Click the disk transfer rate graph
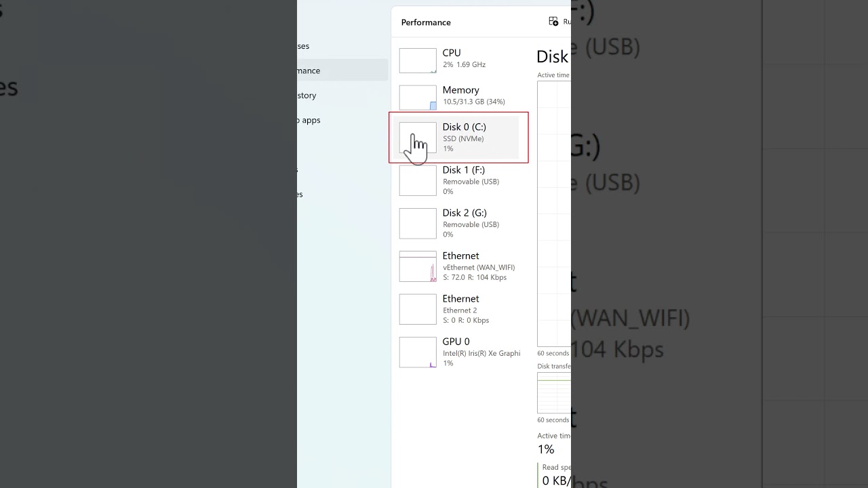 pyautogui.click(x=554, y=392)
